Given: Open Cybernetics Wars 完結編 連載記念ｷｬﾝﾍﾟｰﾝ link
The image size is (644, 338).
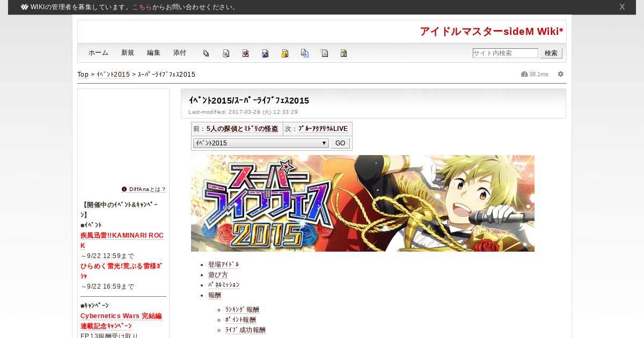Looking at the screenshot, I should click(121, 321).
